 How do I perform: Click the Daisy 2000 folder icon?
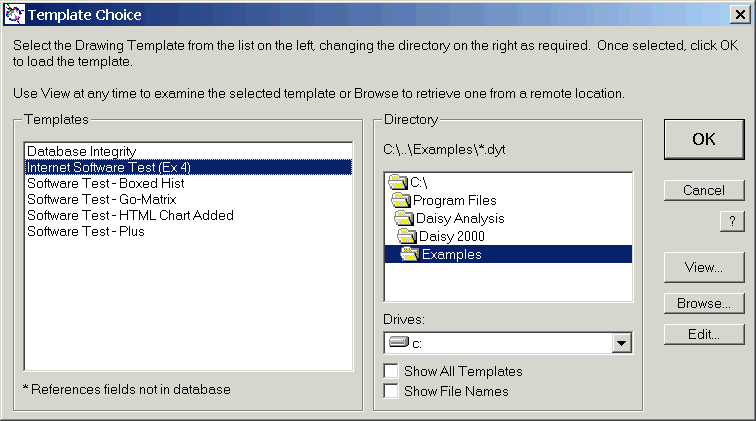pyautogui.click(x=407, y=236)
